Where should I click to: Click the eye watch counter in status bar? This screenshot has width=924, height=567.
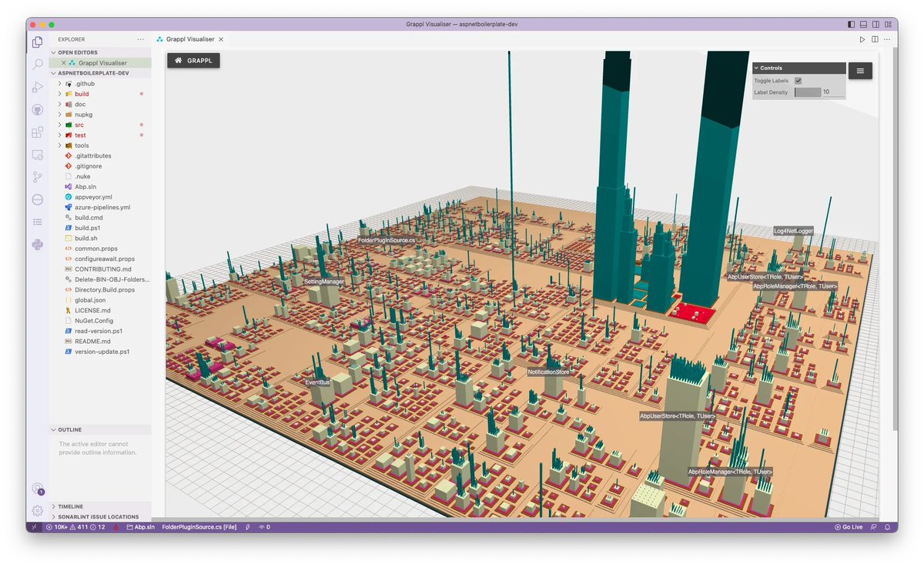coord(263,527)
